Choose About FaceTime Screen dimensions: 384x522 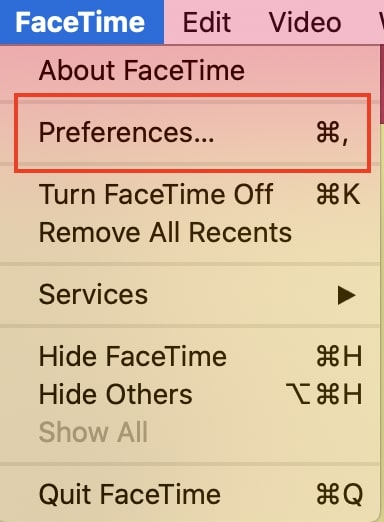point(190,70)
